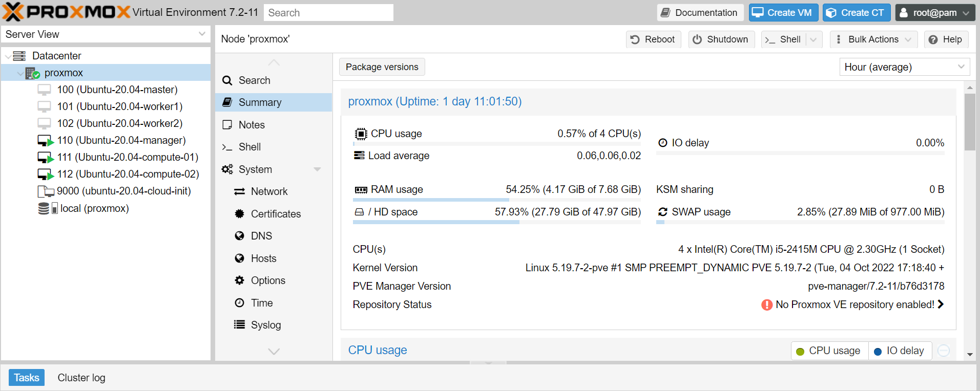Screen dimensions: 980x391
Task: Click the Create VM button
Action: pyautogui.click(x=783, y=13)
